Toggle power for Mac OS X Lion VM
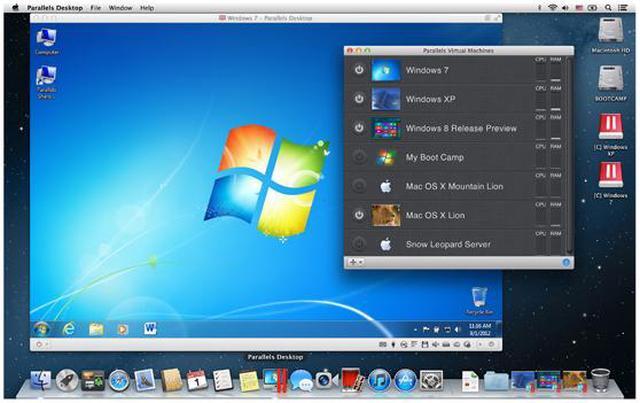The image size is (640, 403). (359, 215)
